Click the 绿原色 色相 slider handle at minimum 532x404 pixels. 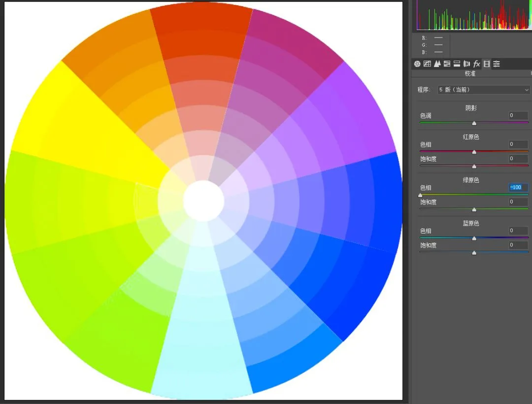click(420, 196)
